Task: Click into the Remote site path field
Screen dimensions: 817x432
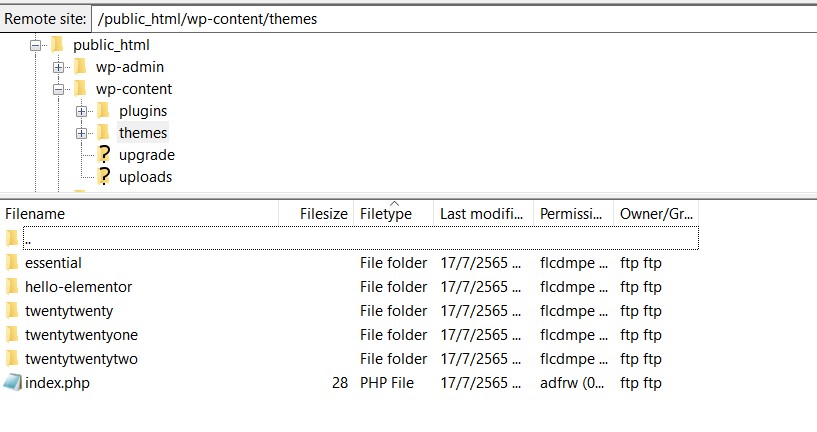Action: (450, 18)
